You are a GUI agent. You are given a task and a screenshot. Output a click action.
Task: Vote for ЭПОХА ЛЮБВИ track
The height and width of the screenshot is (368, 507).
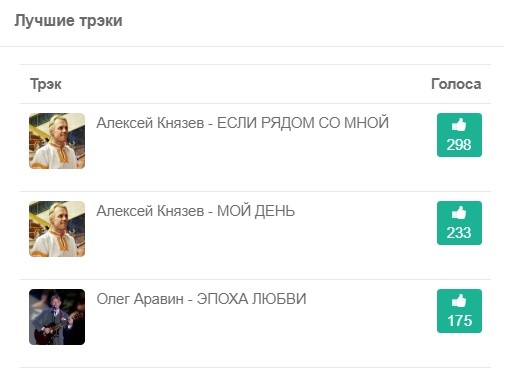coord(459,311)
